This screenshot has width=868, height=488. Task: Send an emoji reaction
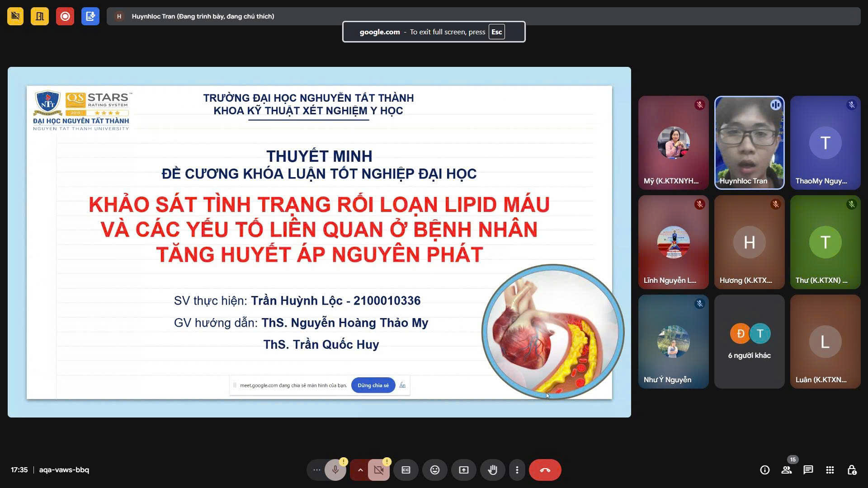click(435, 470)
